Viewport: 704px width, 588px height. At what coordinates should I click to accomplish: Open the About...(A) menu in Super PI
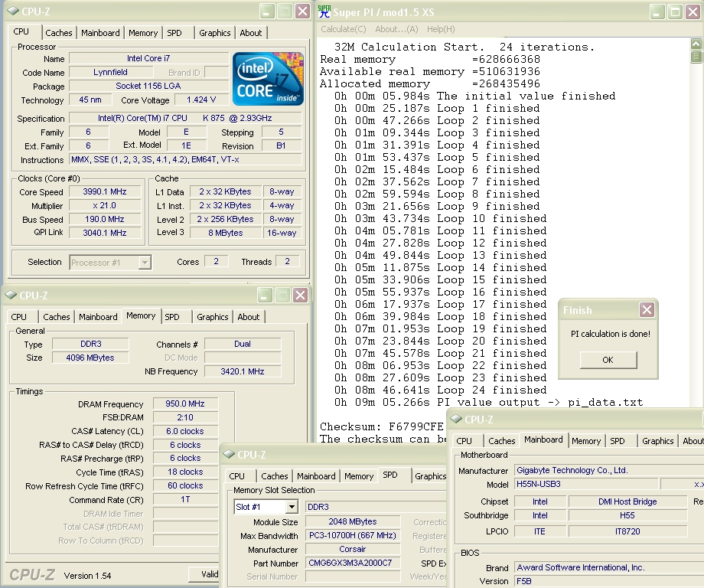396,29
